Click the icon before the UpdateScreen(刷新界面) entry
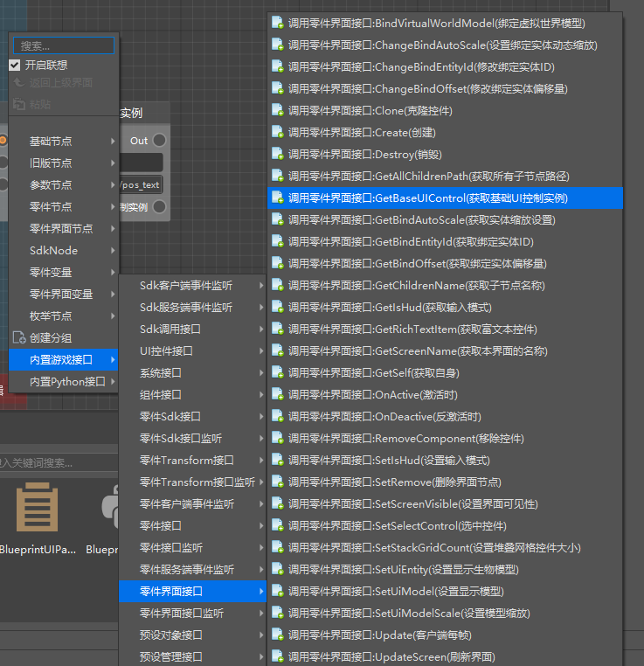 [x=277, y=657]
